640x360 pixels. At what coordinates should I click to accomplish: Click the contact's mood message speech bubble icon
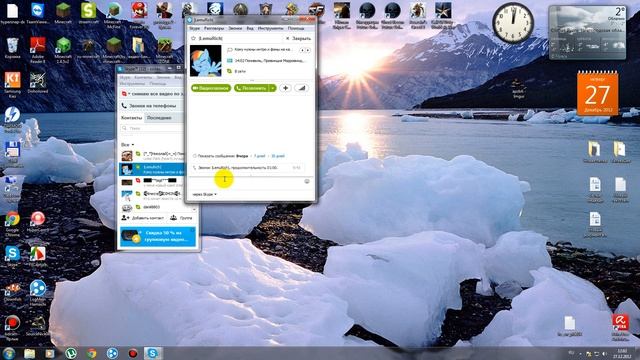[230, 50]
